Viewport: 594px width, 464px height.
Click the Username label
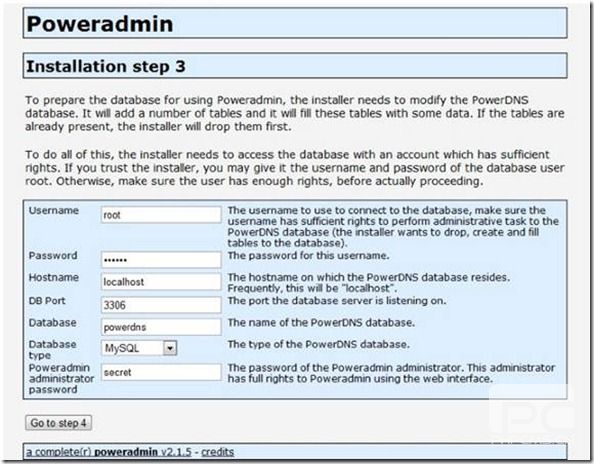click(54, 211)
